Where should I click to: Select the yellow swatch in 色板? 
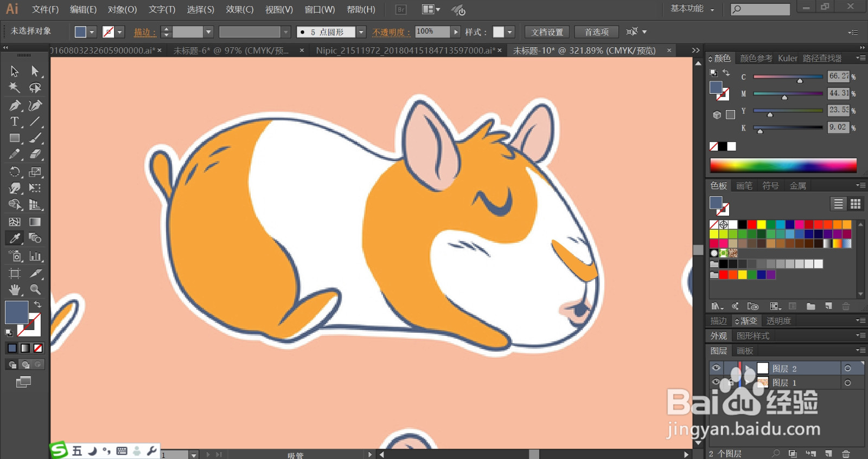tap(761, 224)
